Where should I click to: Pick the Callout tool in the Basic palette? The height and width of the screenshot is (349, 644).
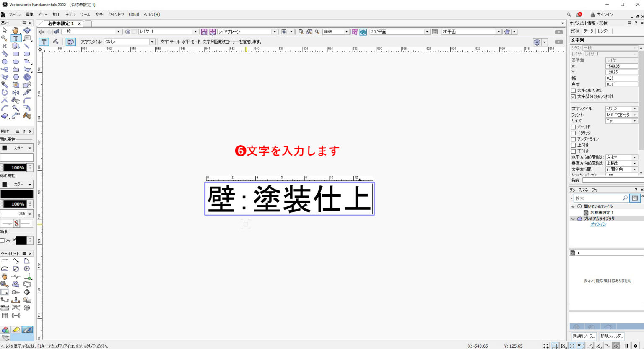tap(26, 38)
